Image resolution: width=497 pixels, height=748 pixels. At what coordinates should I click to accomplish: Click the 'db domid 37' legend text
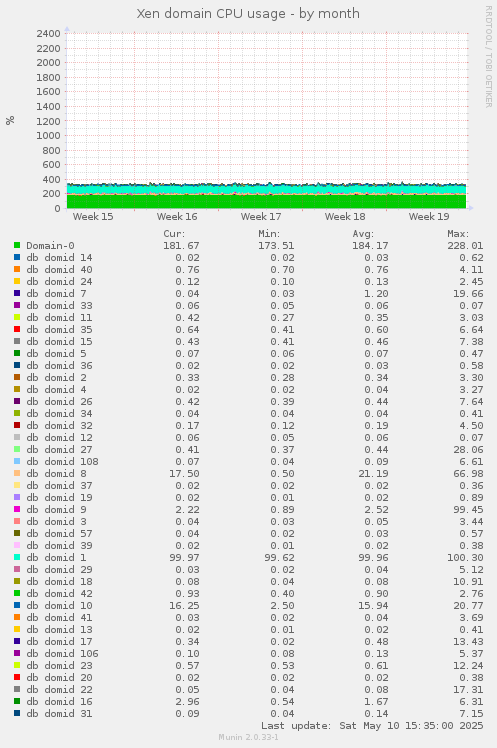click(x=59, y=486)
